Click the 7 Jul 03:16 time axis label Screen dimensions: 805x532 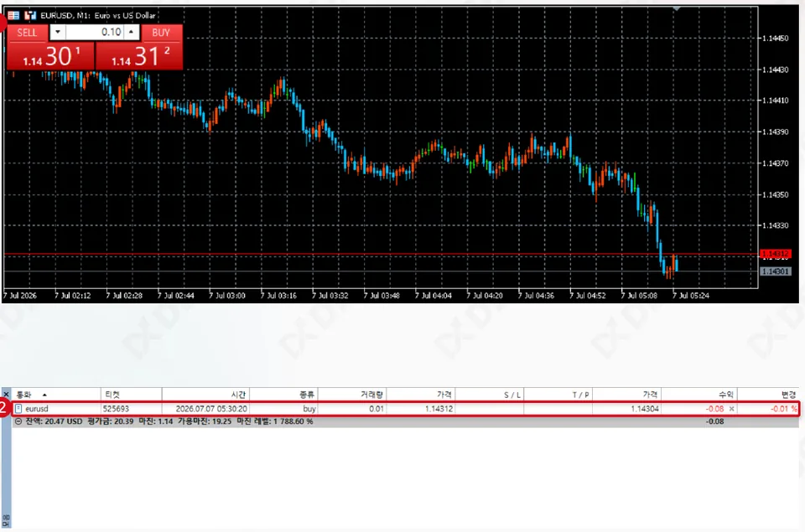point(278,296)
